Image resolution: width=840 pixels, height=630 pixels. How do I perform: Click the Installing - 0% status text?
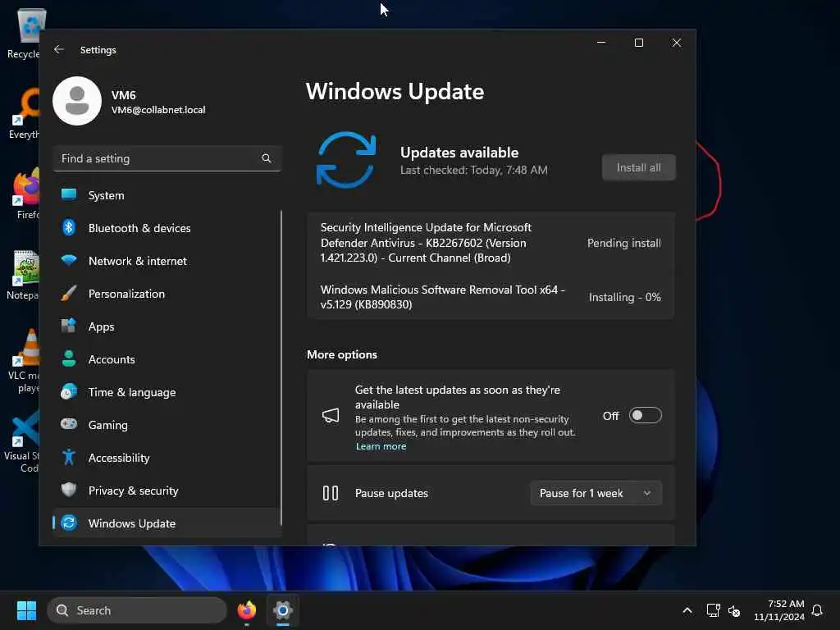pos(624,297)
